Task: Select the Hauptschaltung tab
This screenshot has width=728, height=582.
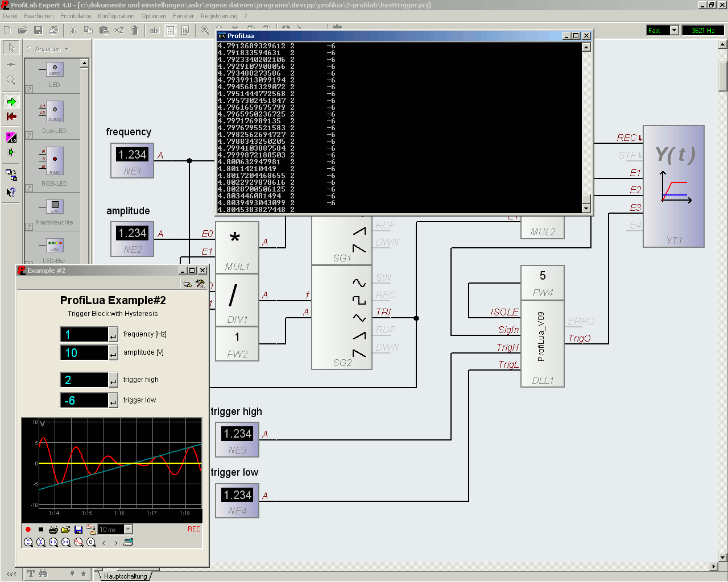Action: [x=125, y=576]
